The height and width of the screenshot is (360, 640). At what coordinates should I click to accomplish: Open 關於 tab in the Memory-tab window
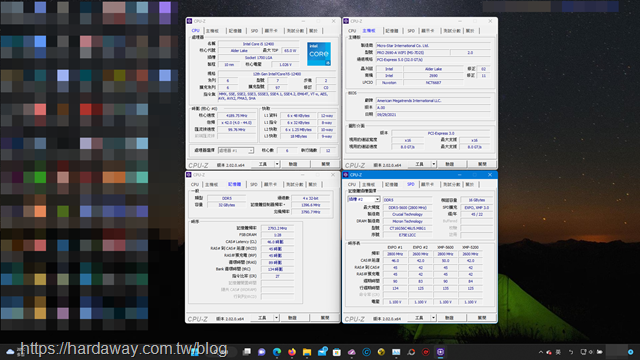click(x=313, y=184)
